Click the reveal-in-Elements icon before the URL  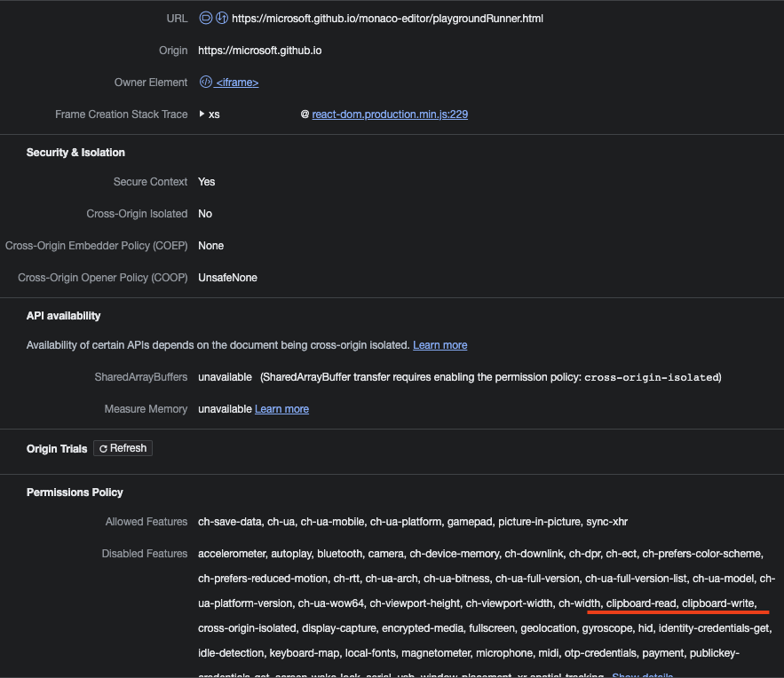pos(204,18)
